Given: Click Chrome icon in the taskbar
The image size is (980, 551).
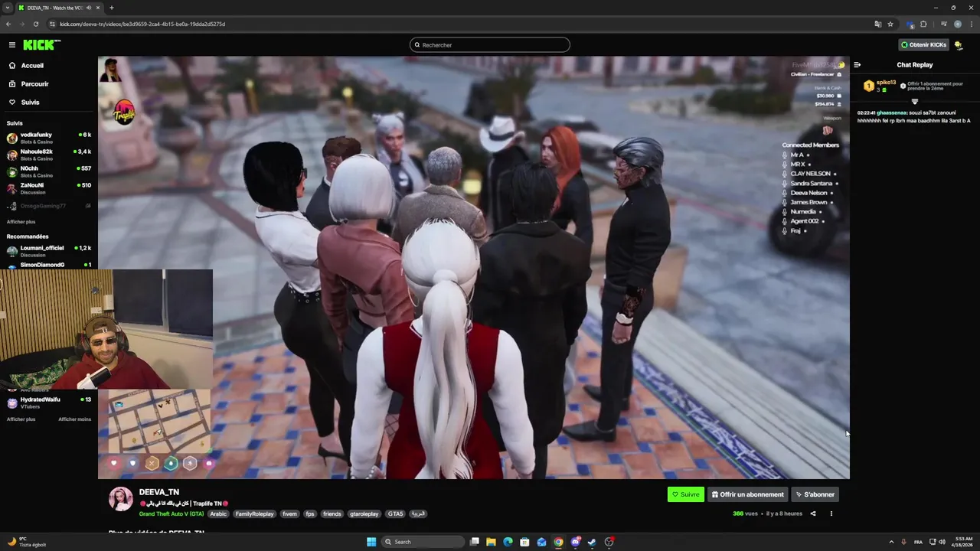Looking at the screenshot, I should (558, 542).
